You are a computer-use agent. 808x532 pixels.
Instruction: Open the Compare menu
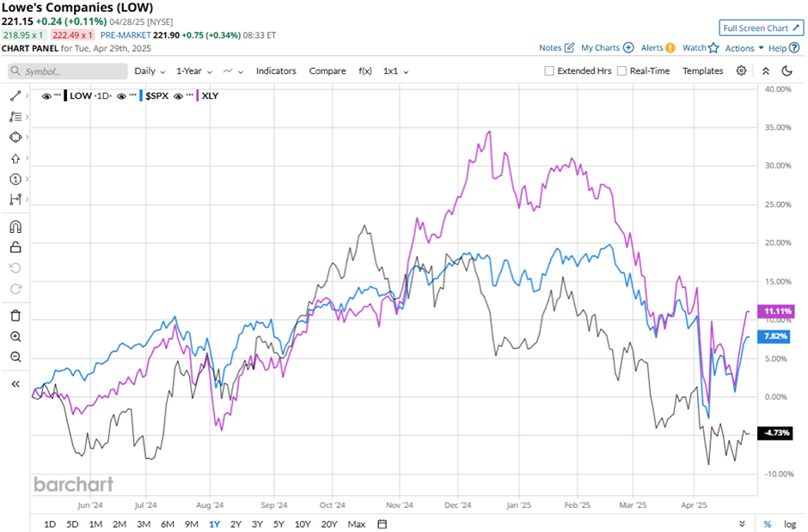[x=327, y=71]
